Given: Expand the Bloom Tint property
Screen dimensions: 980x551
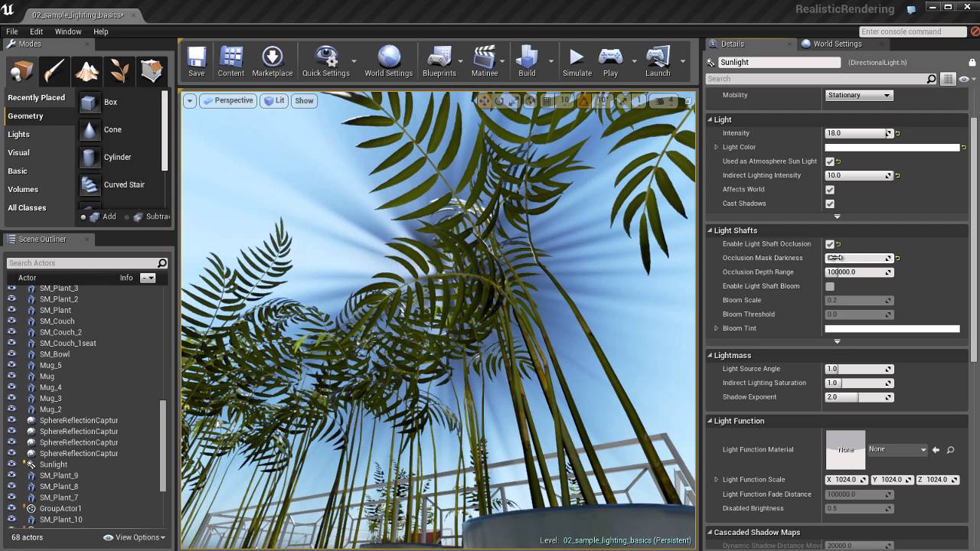Looking at the screenshot, I should [717, 328].
